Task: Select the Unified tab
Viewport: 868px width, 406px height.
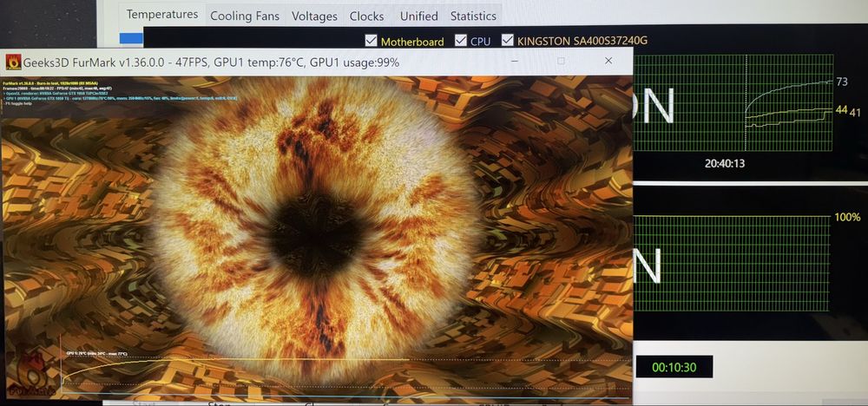Action: point(419,16)
